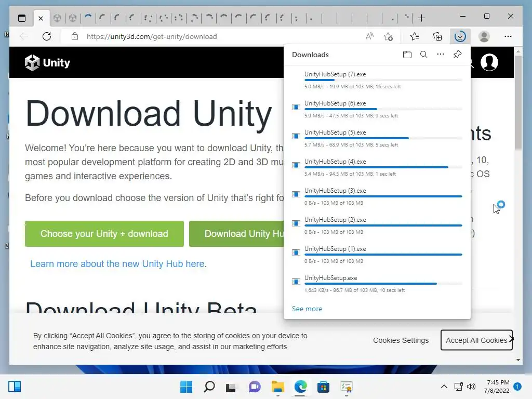Select UnityHubSetup (5).exe download entry
This screenshot has width=532, height=399.
point(377,138)
